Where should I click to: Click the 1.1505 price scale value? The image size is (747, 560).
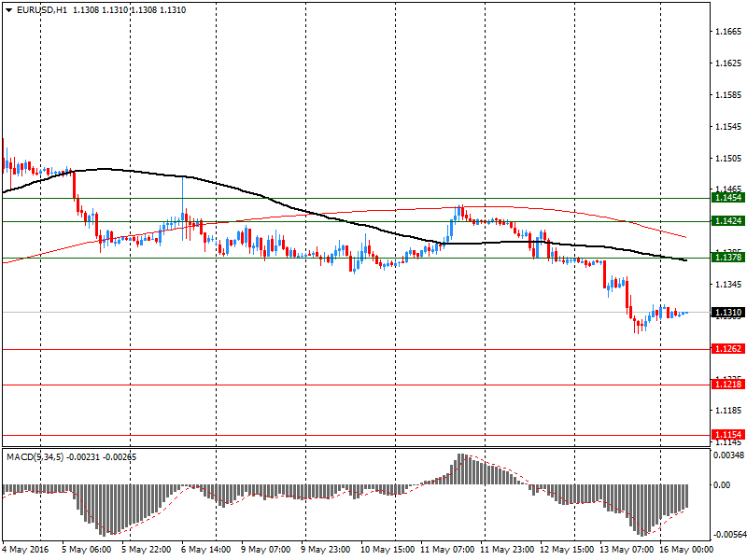coord(728,158)
